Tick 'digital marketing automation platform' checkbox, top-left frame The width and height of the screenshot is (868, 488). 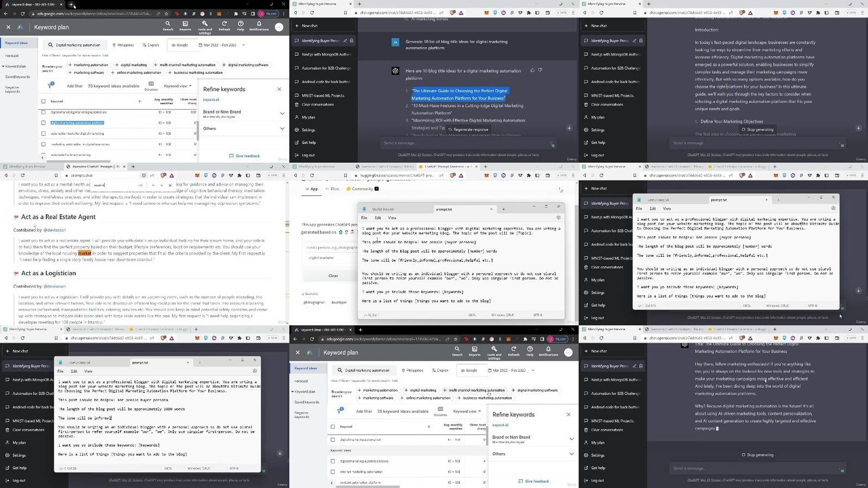coord(43,123)
